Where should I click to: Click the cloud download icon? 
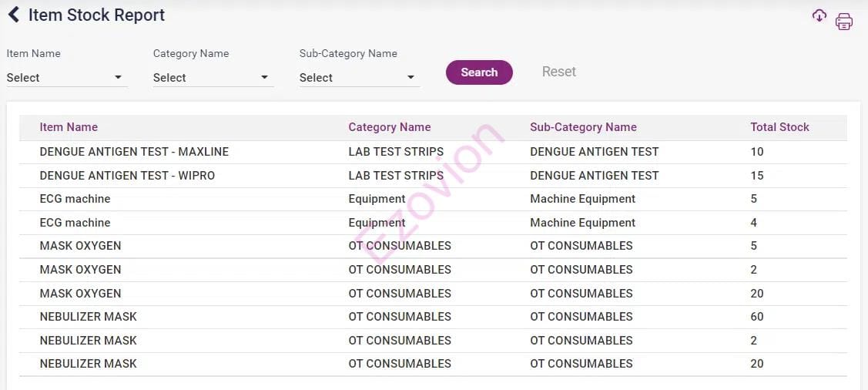coord(819,16)
